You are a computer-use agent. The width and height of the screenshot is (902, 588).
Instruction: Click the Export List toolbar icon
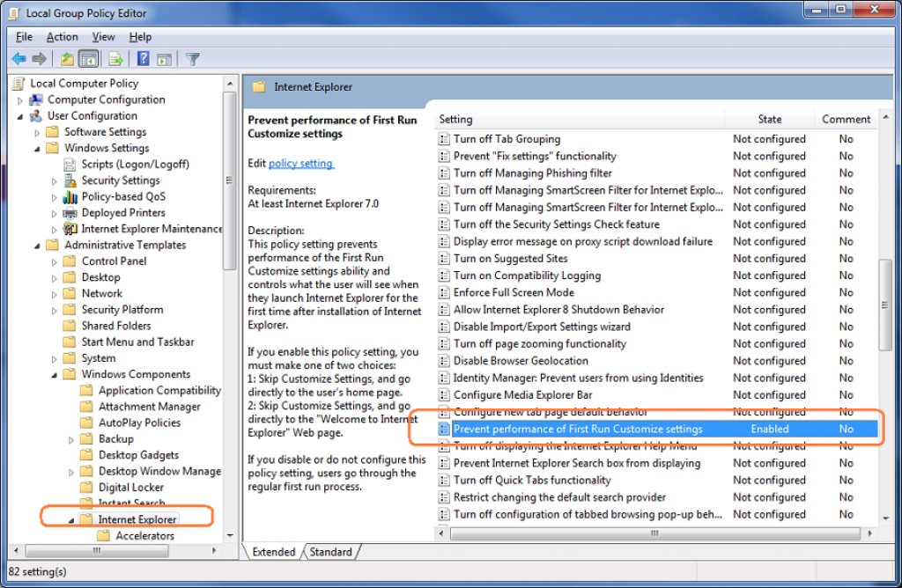pyautogui.click(x=115, y=59)
